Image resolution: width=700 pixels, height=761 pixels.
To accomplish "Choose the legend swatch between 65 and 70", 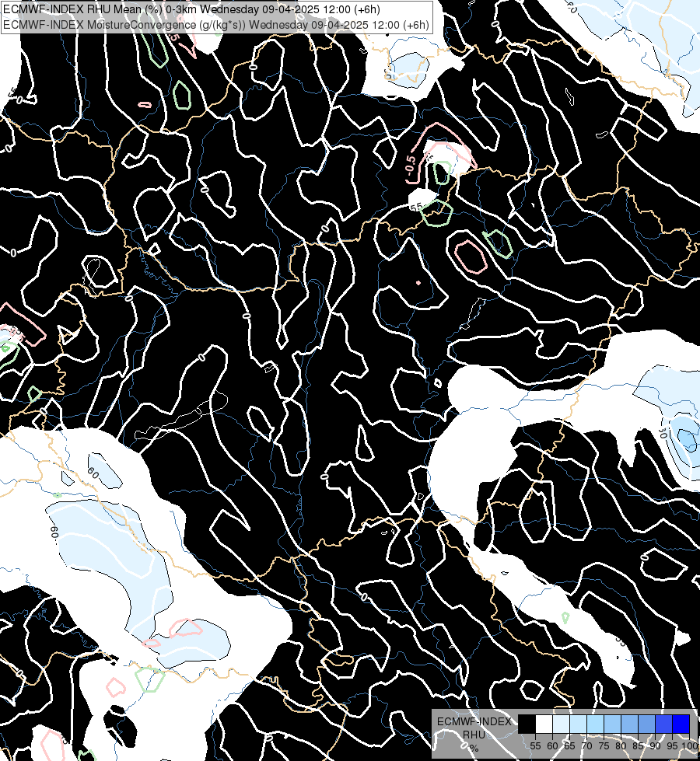I will [x=578, y=724].
